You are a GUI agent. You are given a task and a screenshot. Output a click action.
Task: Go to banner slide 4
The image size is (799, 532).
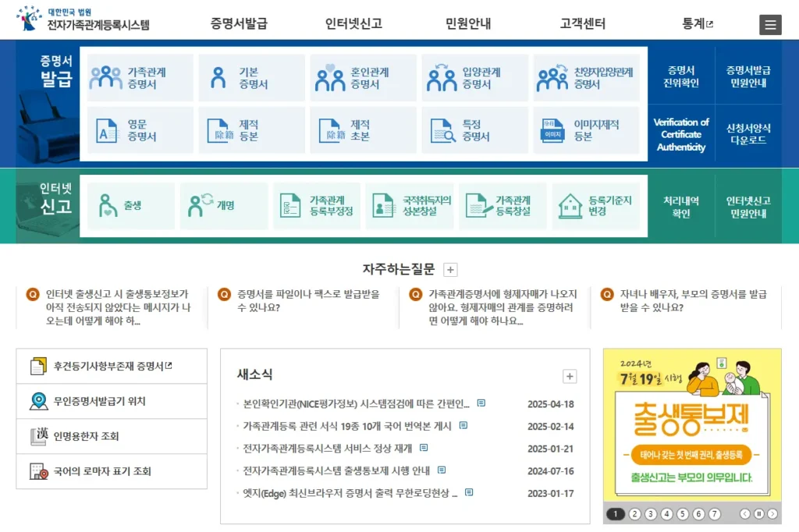666,514
